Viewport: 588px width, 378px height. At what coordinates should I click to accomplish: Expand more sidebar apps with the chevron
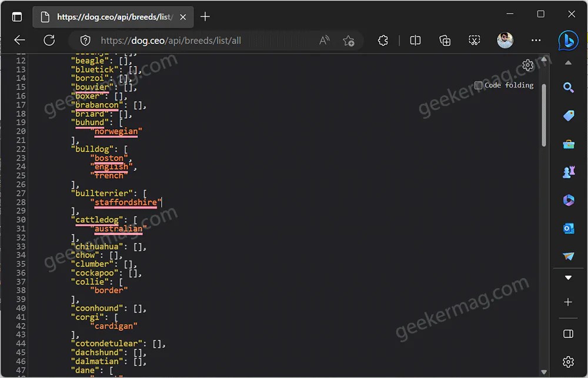(568, 276)
